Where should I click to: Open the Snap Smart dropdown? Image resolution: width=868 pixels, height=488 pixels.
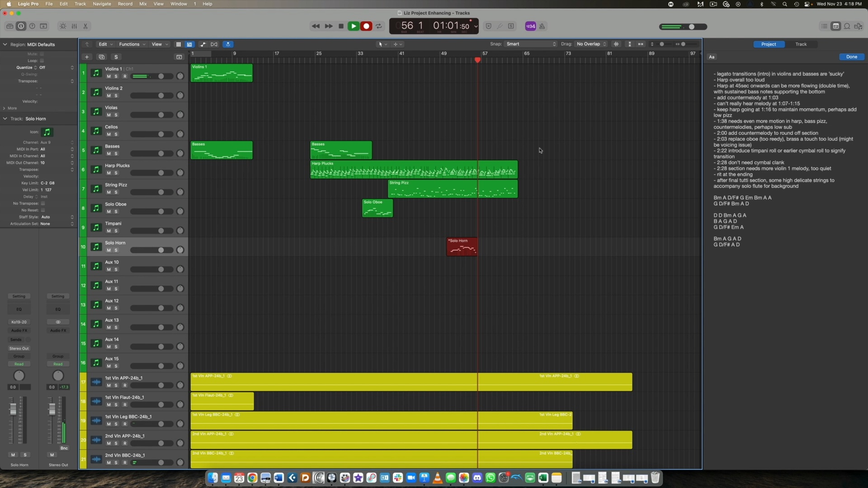click(531, 44)
